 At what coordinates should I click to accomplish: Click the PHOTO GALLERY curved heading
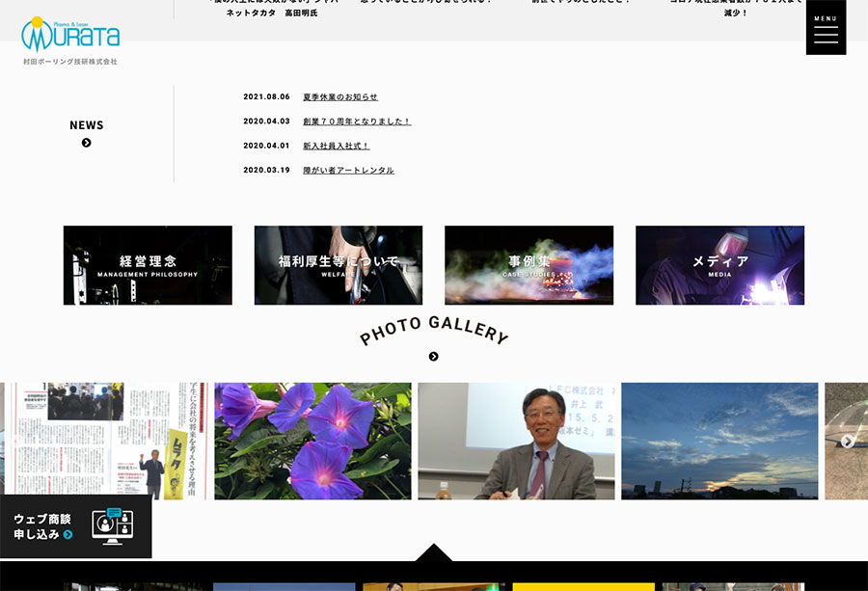[x=434, y=330]
